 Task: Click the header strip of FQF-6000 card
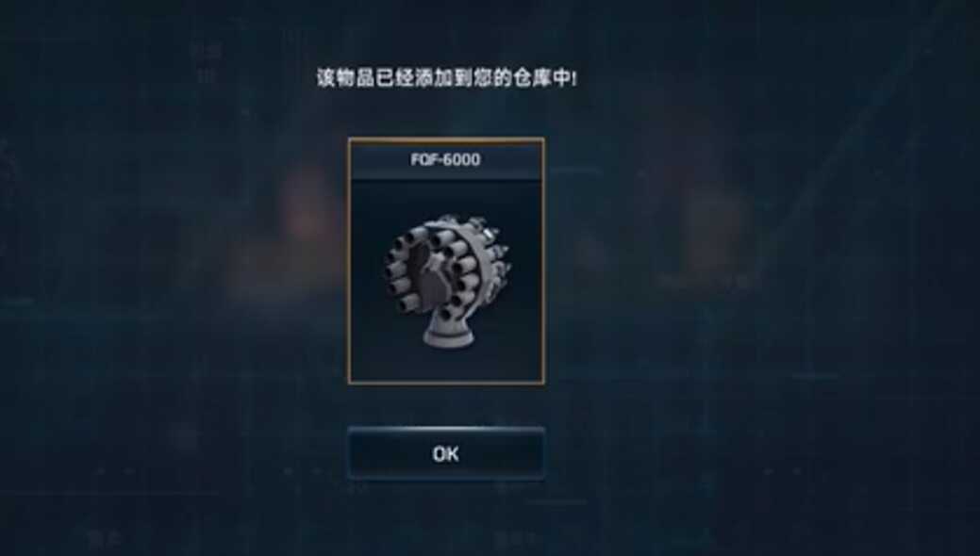click(446, 160)
